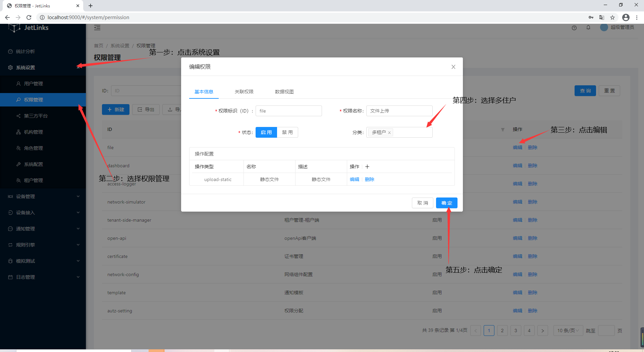Remove the 多租户 tag via its x icon
This screenshot has height=352, width=644.
[x=389, y=133]
